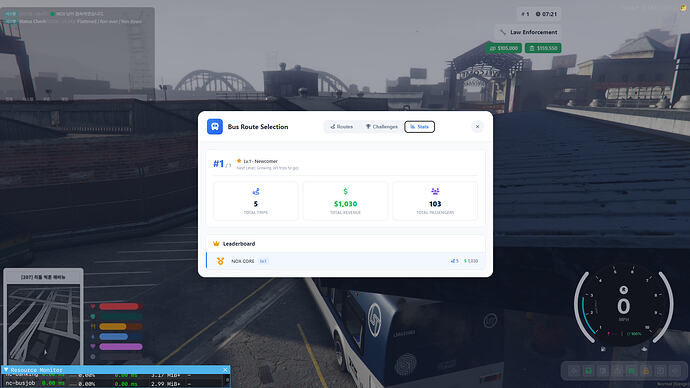Click the $159,550 bank balance badge
Screen dimensions: 690x388
[x=543, y=48]
